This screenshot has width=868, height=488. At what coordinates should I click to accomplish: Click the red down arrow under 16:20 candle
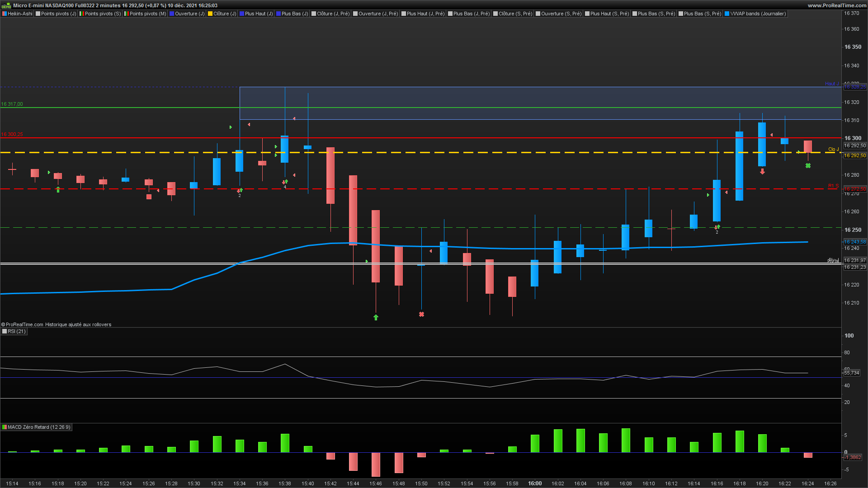tap(762, 172)
